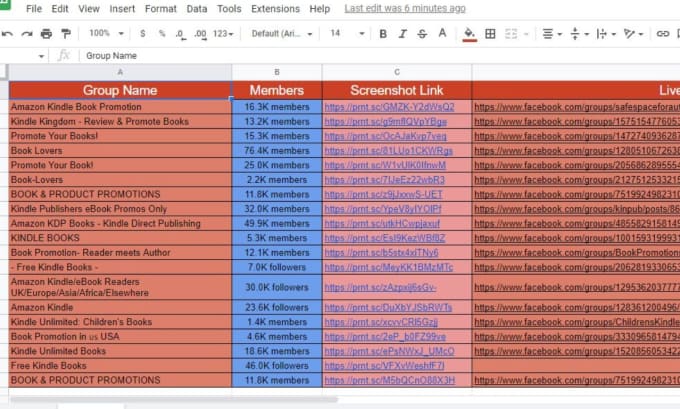The height and width of the screenshot is (409, 680).
Task: Select cell '49.9K members'
Action: [277, 223]
